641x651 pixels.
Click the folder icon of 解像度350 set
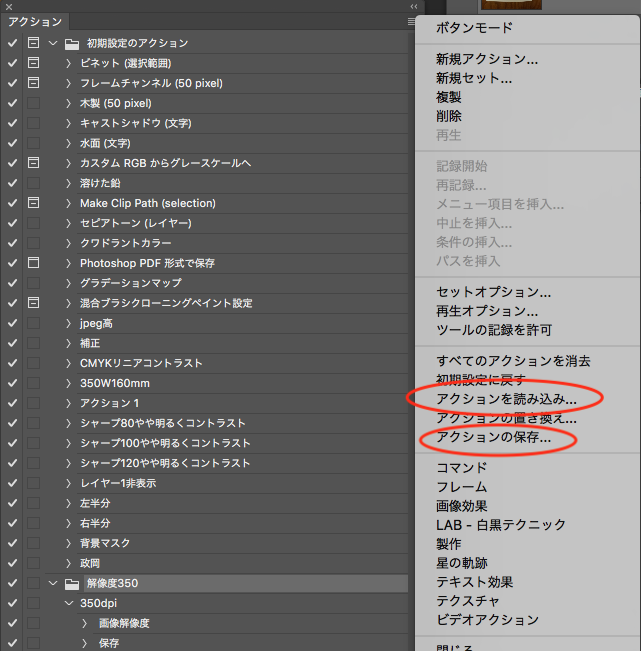(71, 583)
